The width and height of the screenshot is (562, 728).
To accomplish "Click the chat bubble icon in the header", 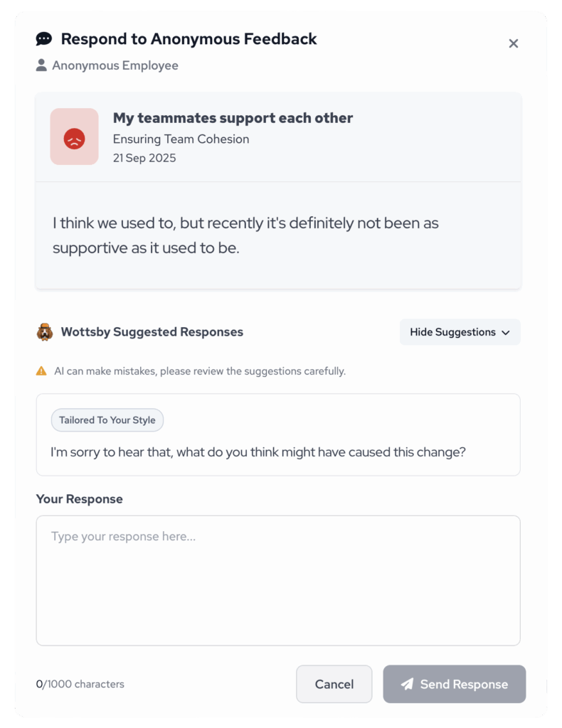I will point(44,39).
